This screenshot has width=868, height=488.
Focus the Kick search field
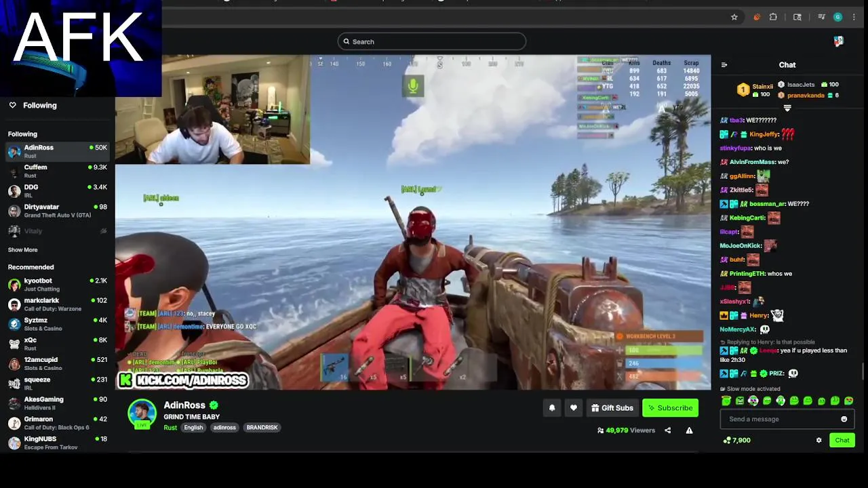(432, 42)
